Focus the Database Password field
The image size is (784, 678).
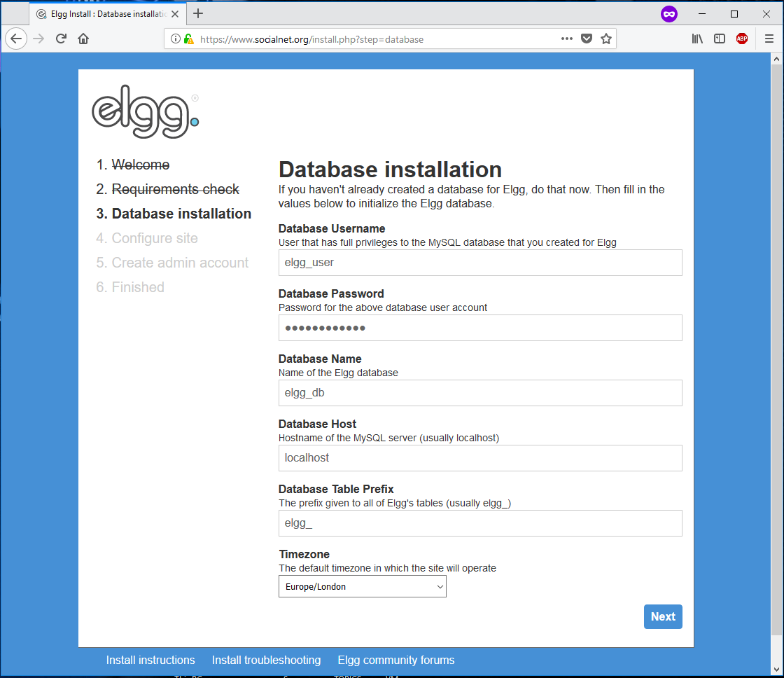click(480, 328)
